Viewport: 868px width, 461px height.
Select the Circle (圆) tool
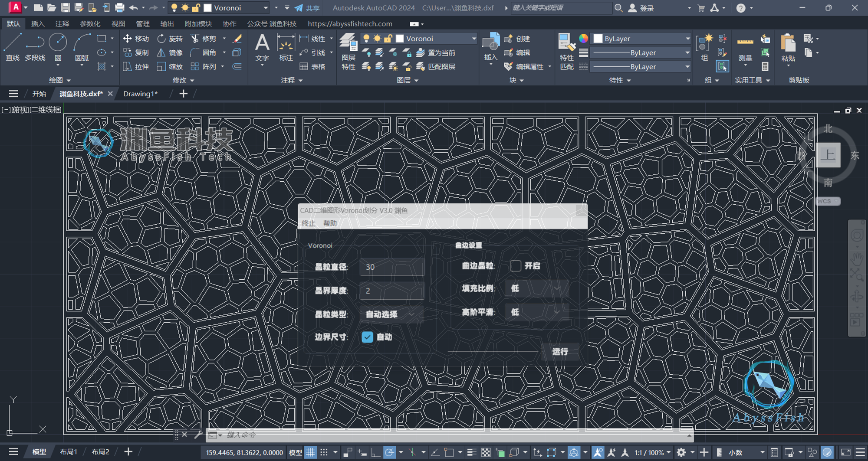pyautogui.click(x=58, y=47)
